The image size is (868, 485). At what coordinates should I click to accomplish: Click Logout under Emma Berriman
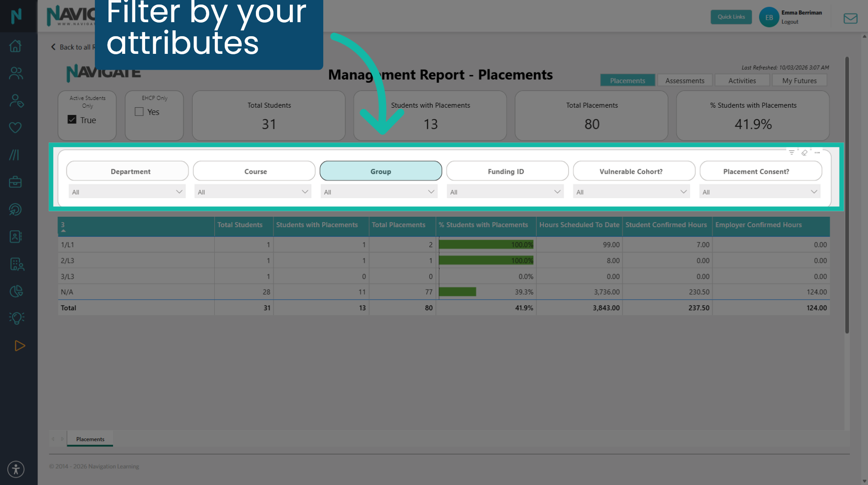791,21
